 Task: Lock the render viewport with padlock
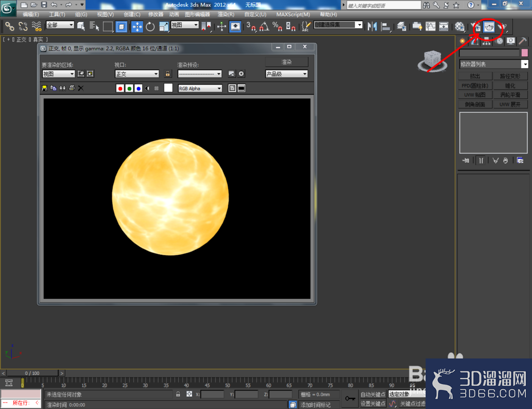168,73
